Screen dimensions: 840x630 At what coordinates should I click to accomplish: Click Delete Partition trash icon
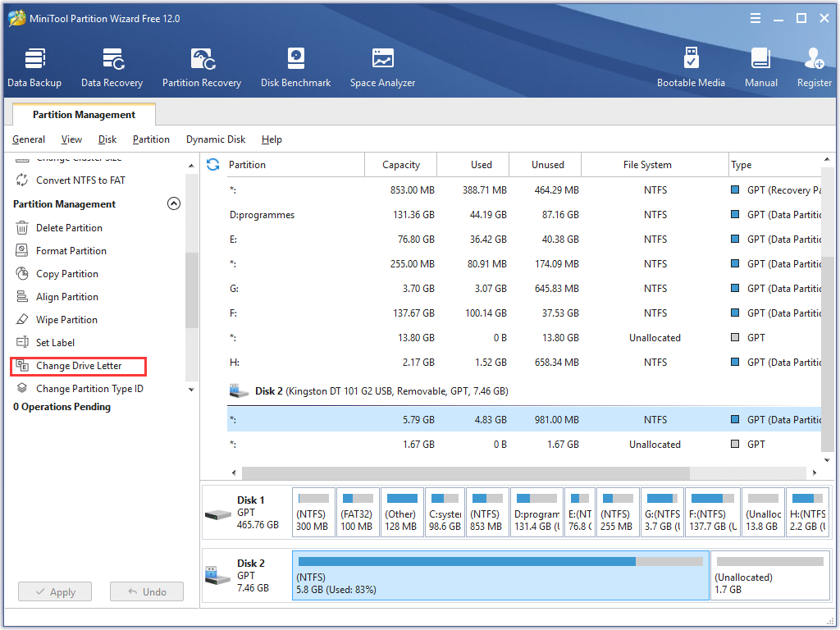22,228
